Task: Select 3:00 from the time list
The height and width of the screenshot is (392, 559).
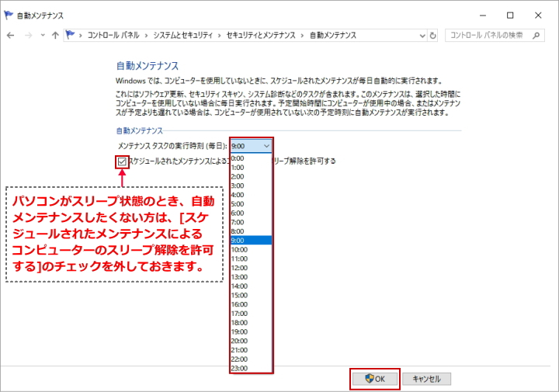Action: click(x=238, y=186)
